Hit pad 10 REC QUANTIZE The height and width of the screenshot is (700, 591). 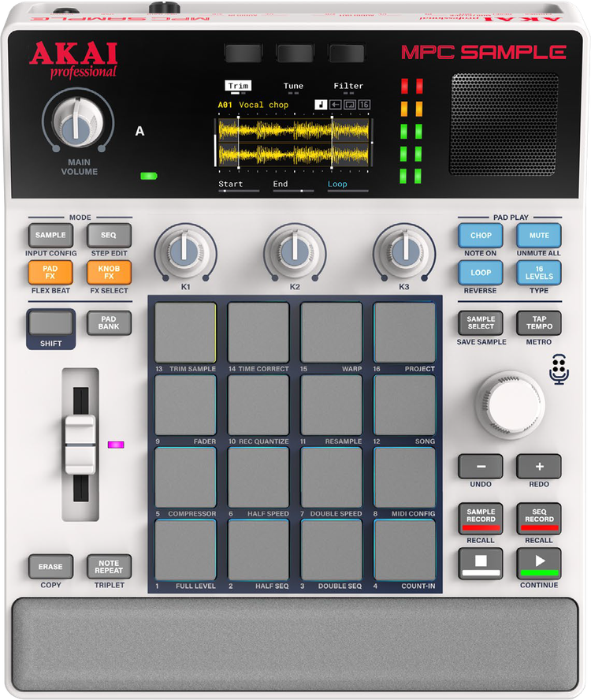click(258, 405)
